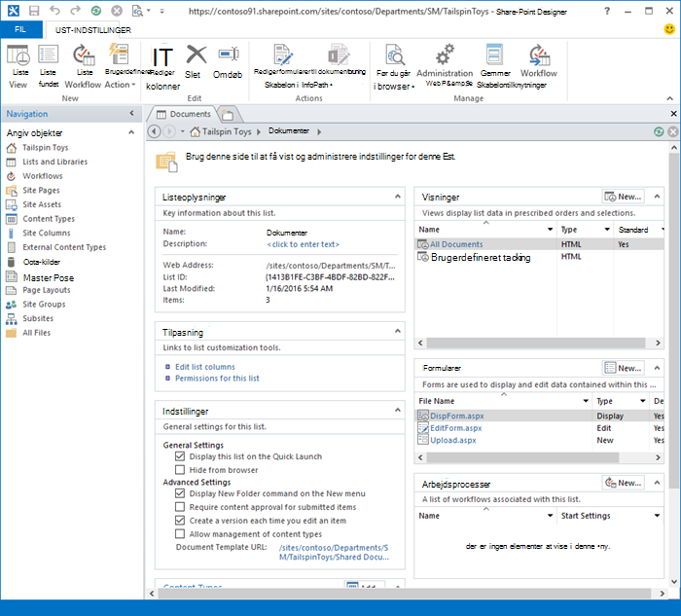Click Dokumenter in the breadcrumb

[289, 131]
